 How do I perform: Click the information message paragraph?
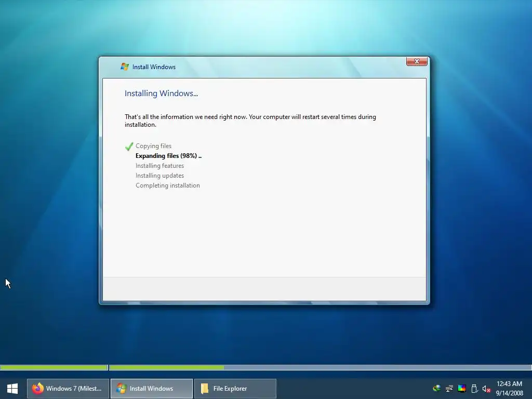pyautogui.click(x=250, y=121)
